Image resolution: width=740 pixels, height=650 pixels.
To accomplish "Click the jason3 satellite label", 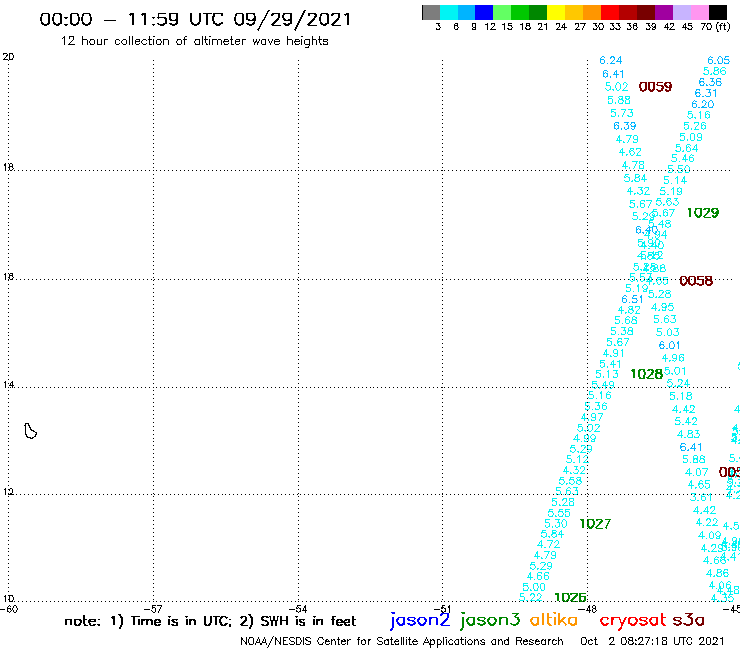I will click(x=490, y=621).
